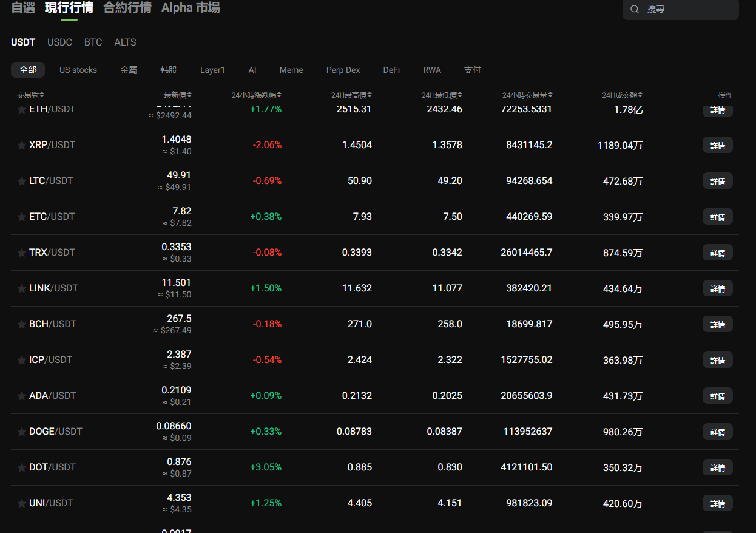Filter by 金屬 category
The image size is (756, 533).
pos(129,70)
